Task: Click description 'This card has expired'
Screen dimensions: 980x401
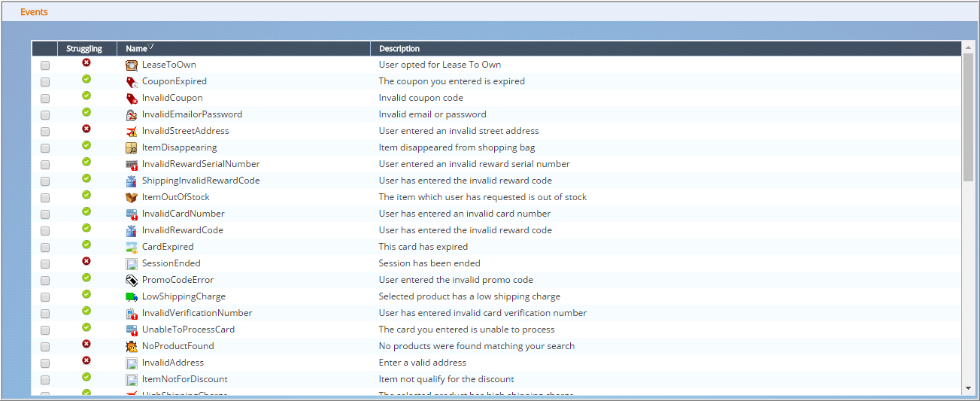Action: 423,247
